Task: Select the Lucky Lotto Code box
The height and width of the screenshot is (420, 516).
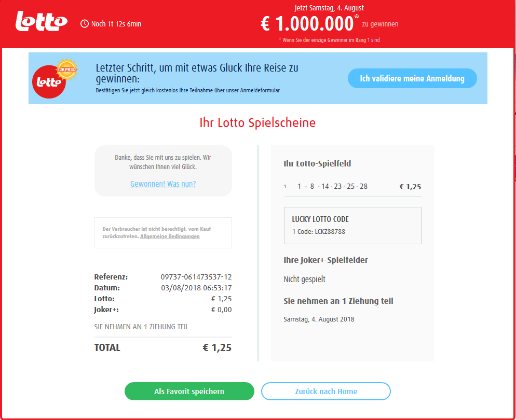Action: (352, 226)
